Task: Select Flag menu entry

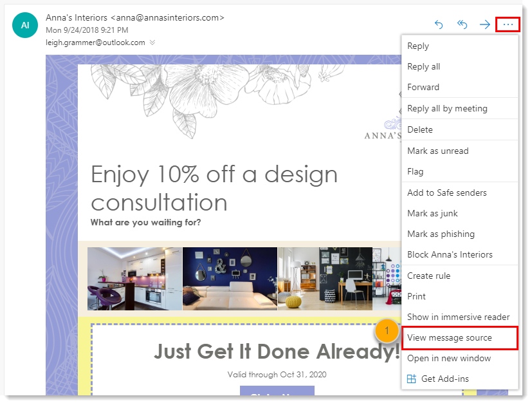Action: click(460, 171)
